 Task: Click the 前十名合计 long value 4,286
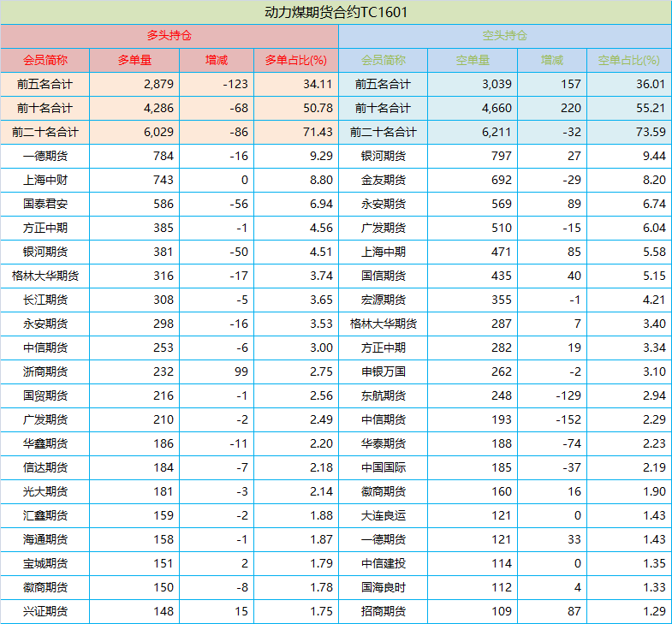(158, 108)
